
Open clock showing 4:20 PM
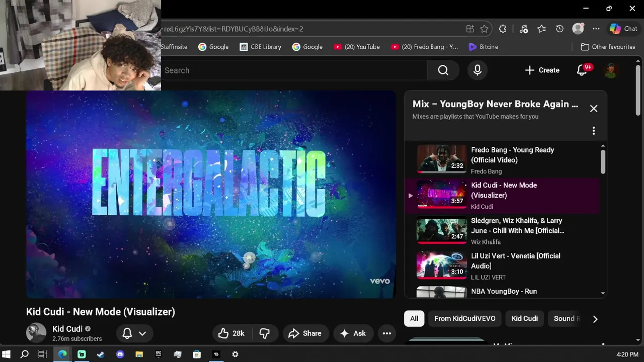click(x=627, y=354)
